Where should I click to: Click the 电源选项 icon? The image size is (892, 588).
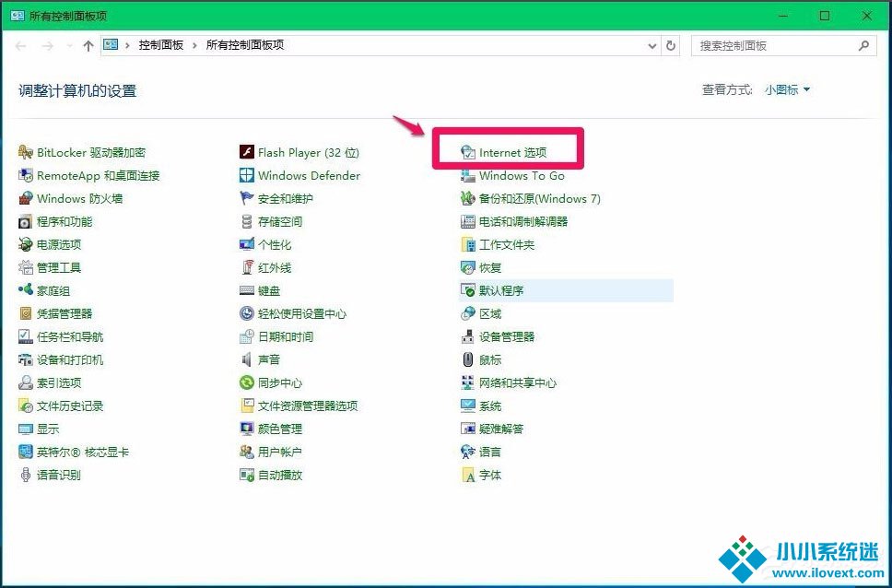pyautogui.click(x=26, y=245)
